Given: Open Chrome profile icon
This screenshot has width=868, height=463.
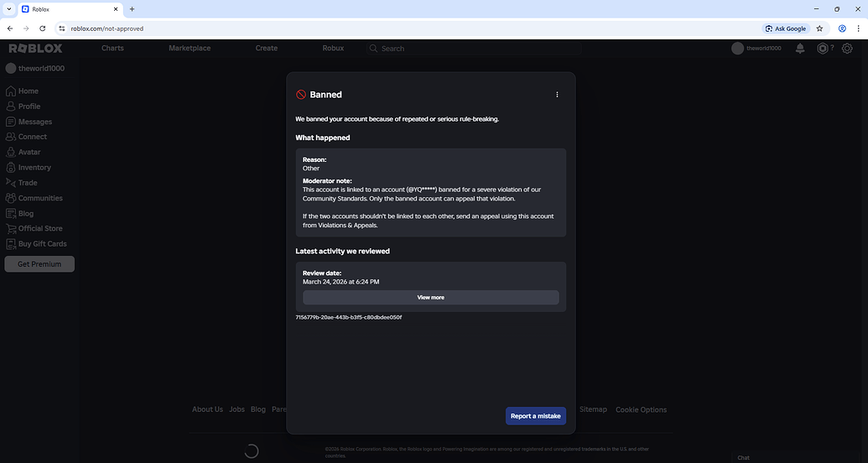Looking at the screenshot, I should pos(842,29).
